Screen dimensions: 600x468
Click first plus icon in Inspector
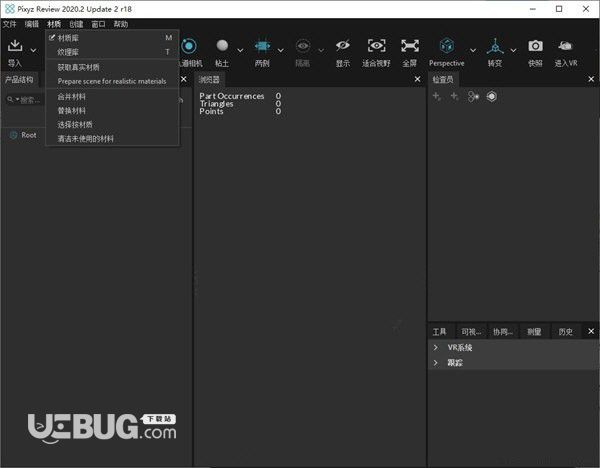tap(437, 96)
